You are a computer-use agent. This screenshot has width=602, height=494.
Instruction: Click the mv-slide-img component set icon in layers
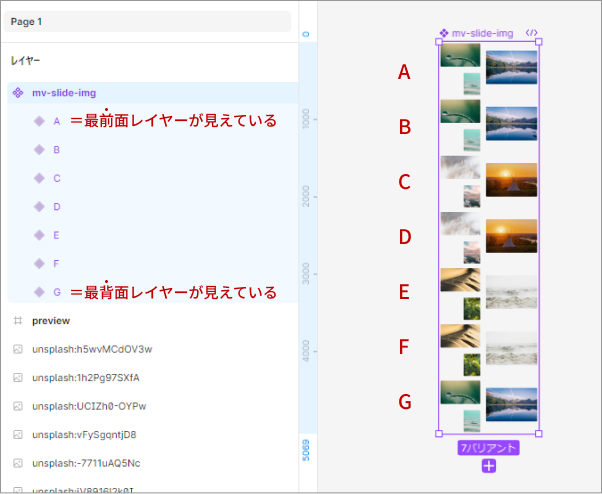pos(17,93)
